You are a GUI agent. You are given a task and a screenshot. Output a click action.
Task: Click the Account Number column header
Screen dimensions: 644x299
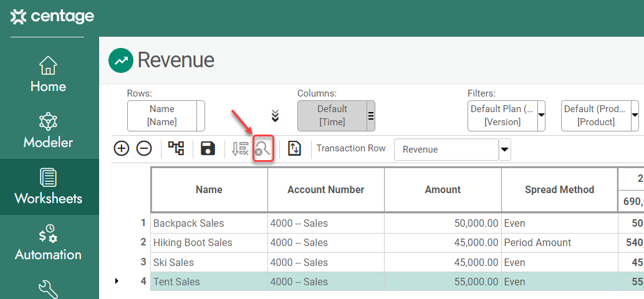tap(325, 190)
